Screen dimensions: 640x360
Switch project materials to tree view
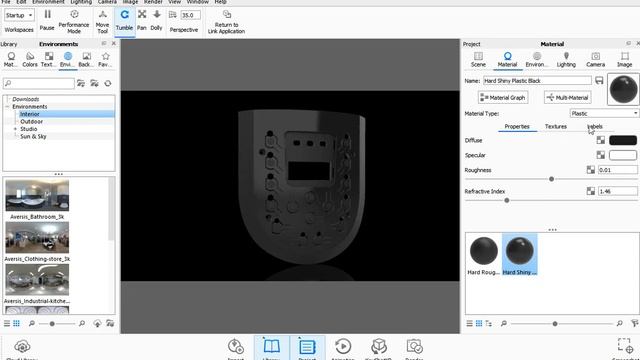click(x=489, y=323)
